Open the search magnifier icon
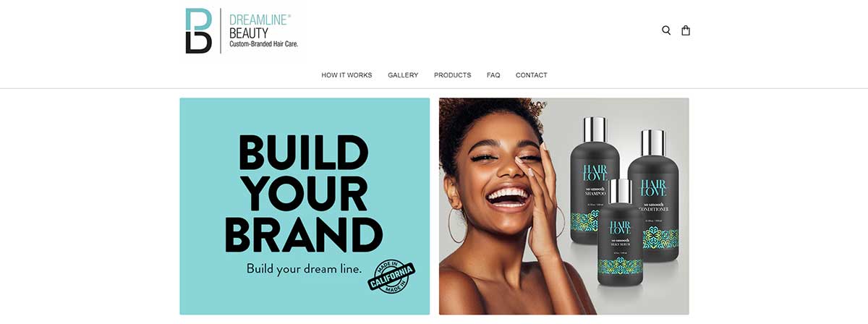This screenshot has width=868, height=324. [666, 30]
